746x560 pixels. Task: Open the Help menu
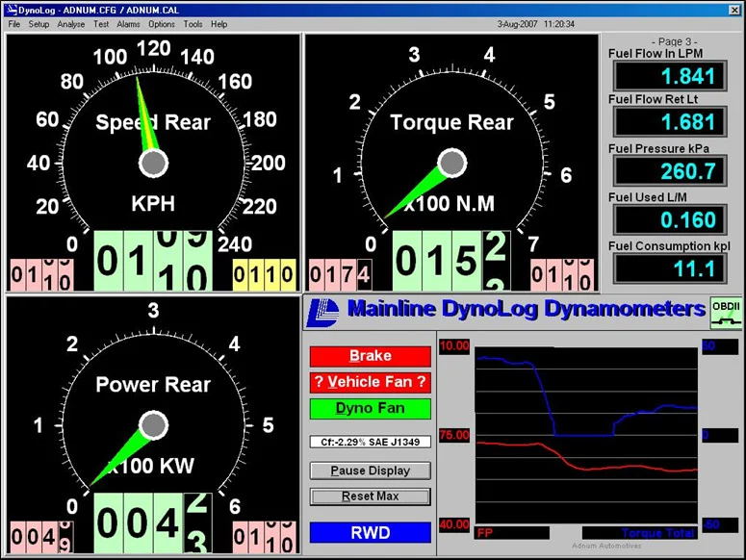tap(219, 24)
